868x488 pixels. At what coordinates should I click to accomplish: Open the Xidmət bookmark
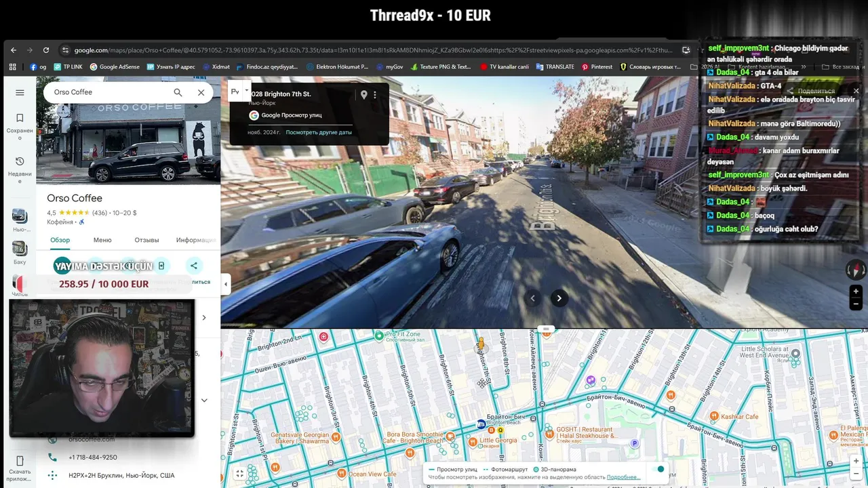click(216, 67)
